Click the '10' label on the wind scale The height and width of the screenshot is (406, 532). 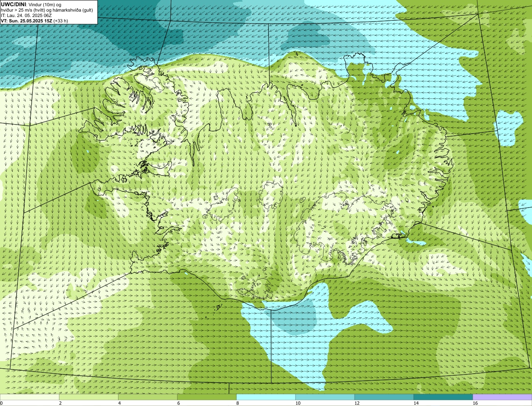(x=298, y=403)
